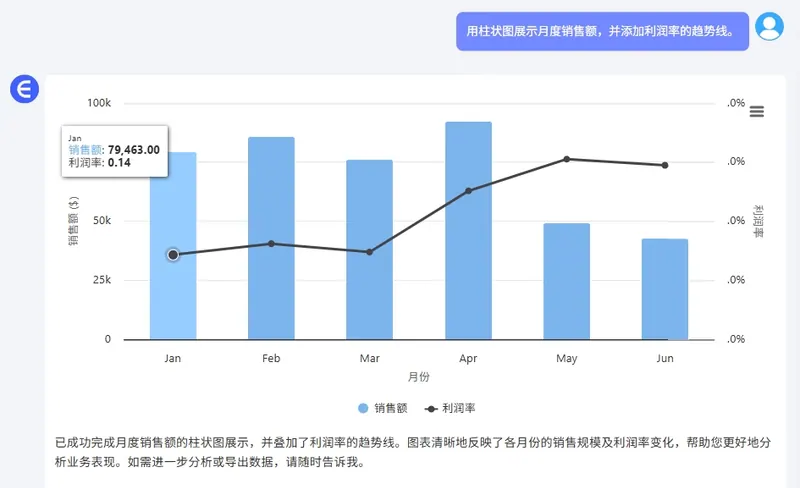This screenshot has height=488, width=800.
Task: Click the user avatar icon
Action: click(769, 27)
